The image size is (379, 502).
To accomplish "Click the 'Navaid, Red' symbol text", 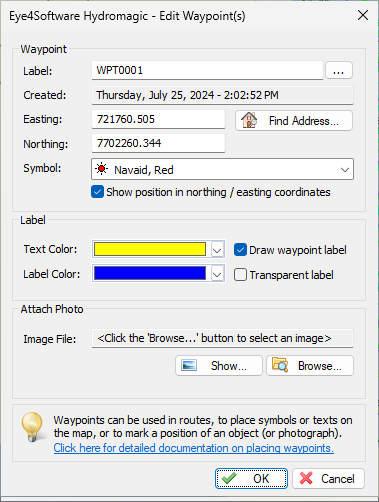I will (144, 170).
